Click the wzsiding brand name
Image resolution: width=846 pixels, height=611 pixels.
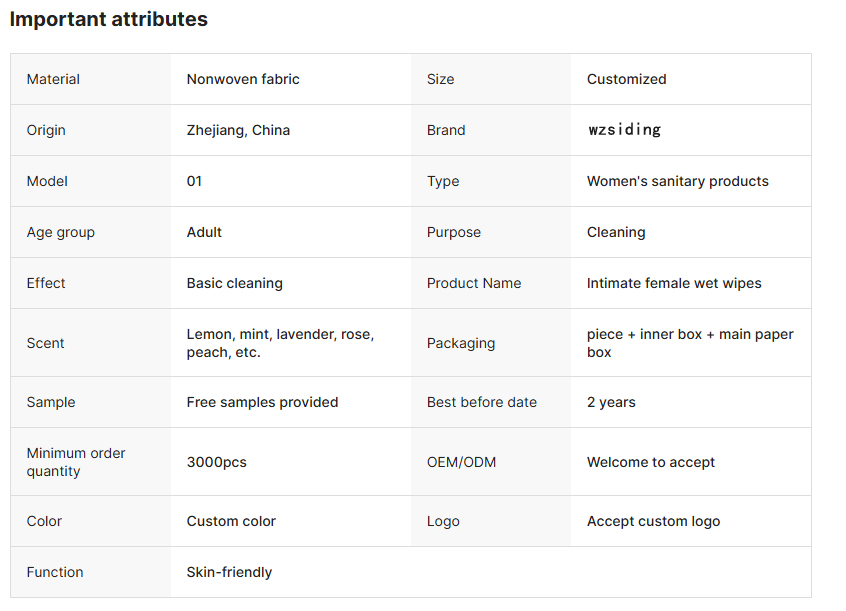624,130
